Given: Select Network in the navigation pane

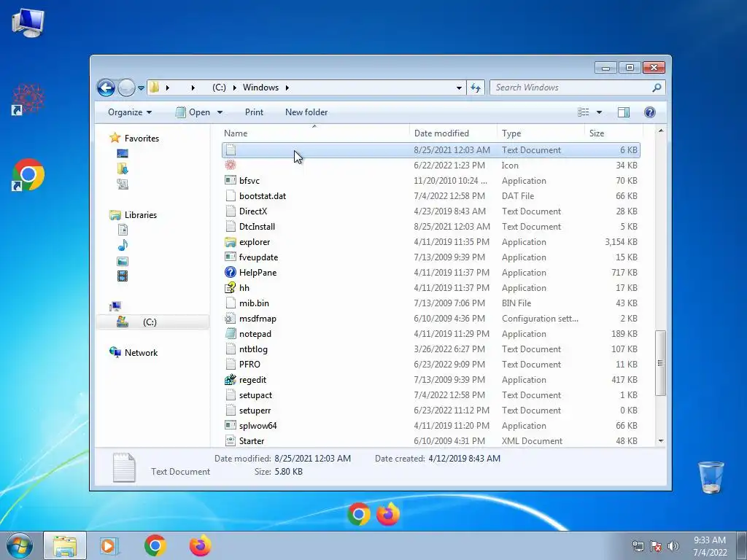Looking at the screenshot, I should tap(141, 353).
